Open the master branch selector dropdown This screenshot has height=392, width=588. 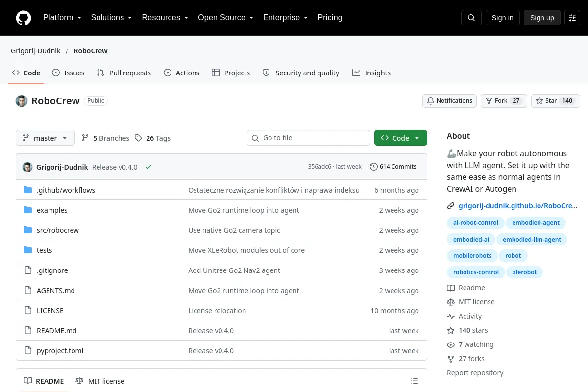[45, 138]
